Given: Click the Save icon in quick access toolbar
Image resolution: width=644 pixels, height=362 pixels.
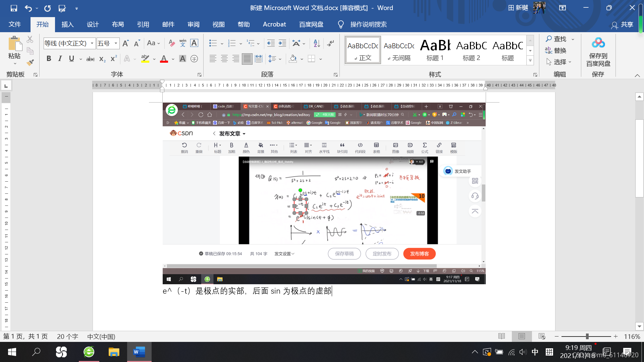Looking at the screenshot, I should 14,8.
